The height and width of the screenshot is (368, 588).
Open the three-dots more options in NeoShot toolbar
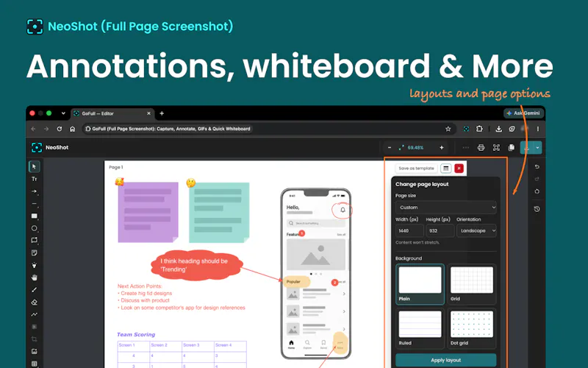click(x=466, y=148)
